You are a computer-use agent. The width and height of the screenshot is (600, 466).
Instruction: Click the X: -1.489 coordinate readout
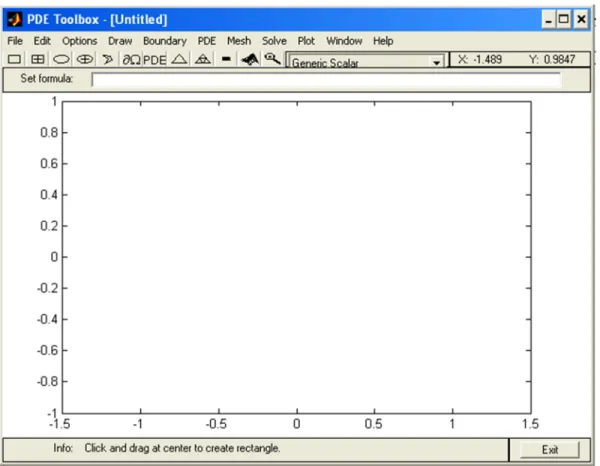tap(480, 60)
